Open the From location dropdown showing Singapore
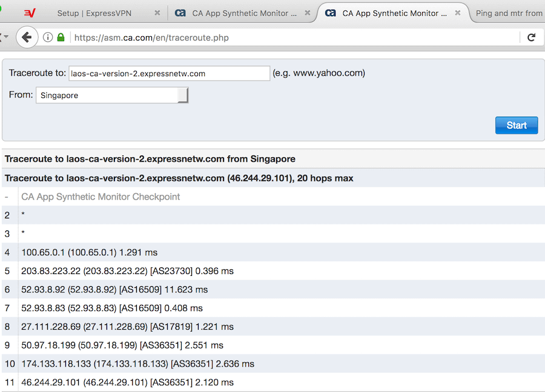This screenshot has height=392, width=545. (x=112, y=95)
